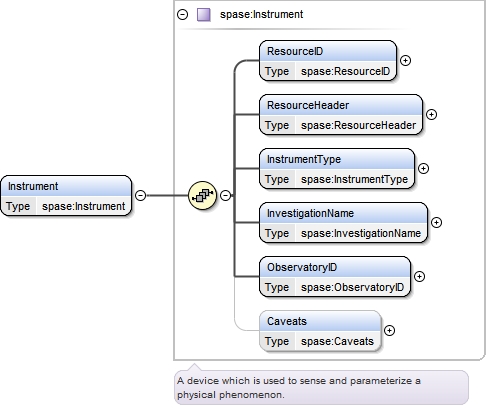Click the annotation text about physical phenomenon

click(299, 387)
